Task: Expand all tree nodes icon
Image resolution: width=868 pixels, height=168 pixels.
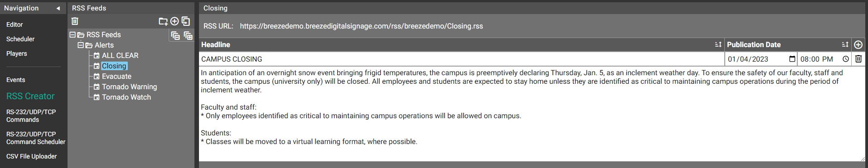Action: click(188, 35)
